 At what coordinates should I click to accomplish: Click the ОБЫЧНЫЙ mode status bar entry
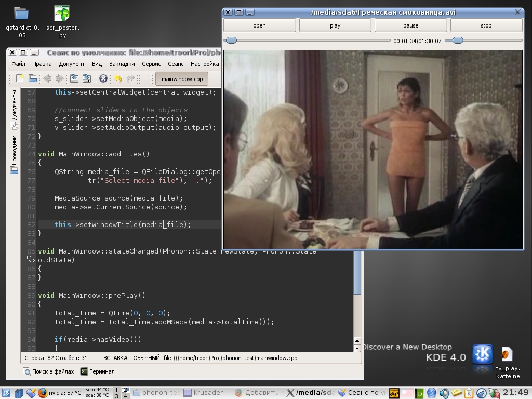pos(146,358)
